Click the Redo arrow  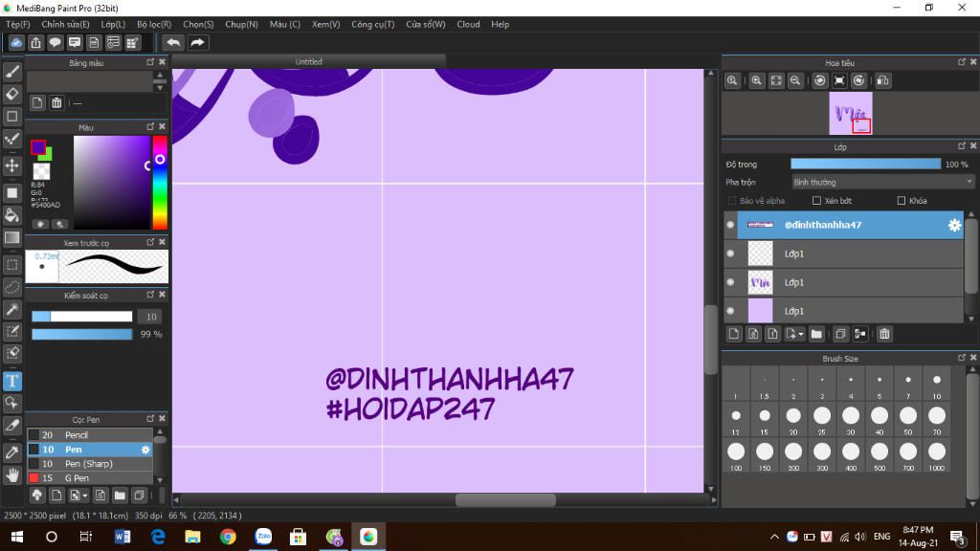coord(197,42)
